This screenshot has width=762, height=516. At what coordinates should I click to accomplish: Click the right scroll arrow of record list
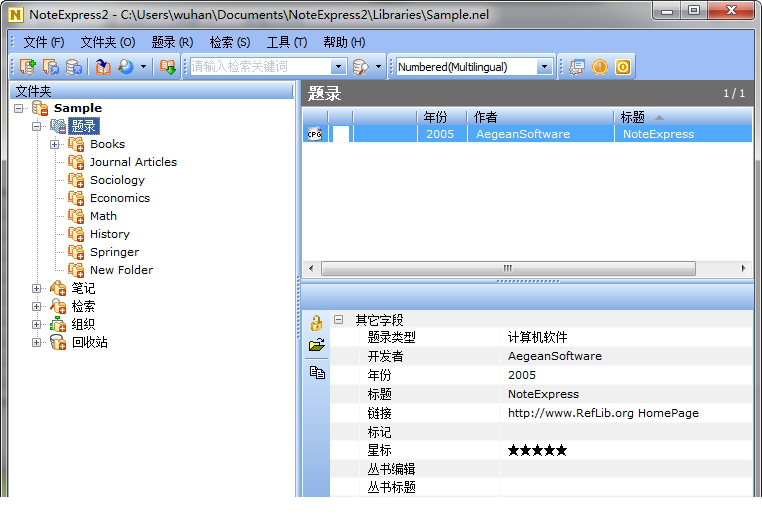[x=744, y=268]
